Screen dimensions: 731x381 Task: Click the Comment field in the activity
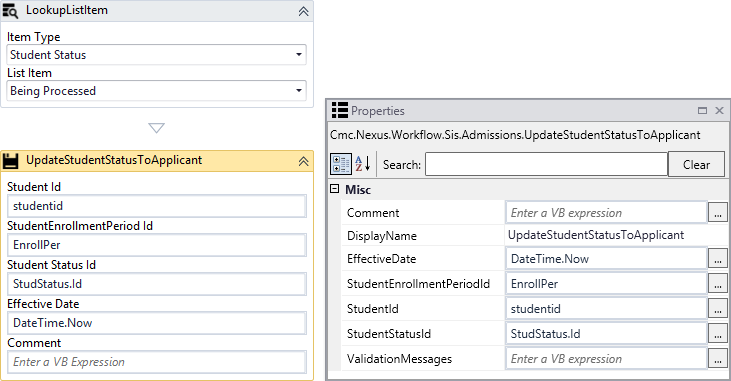[x=157, y=362]
